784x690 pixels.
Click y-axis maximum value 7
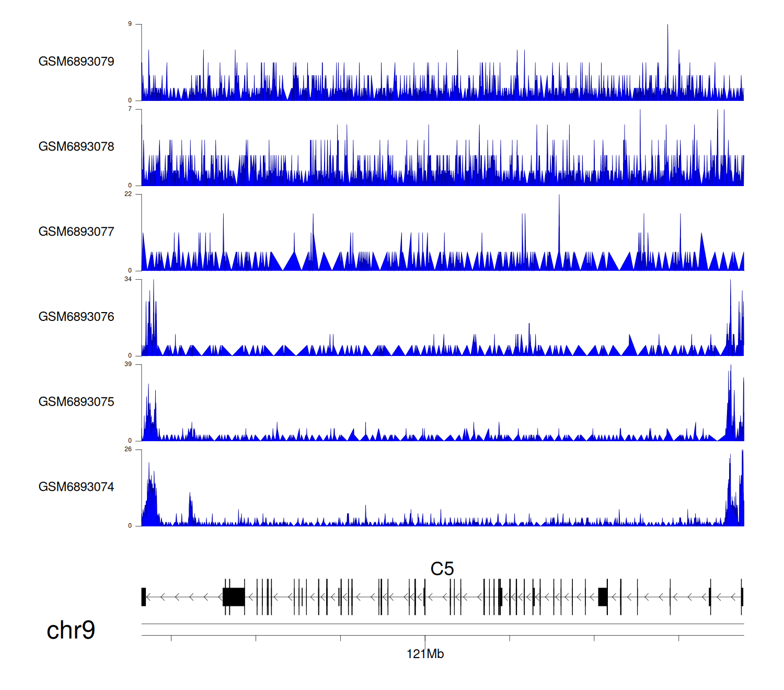coord(130,109)
